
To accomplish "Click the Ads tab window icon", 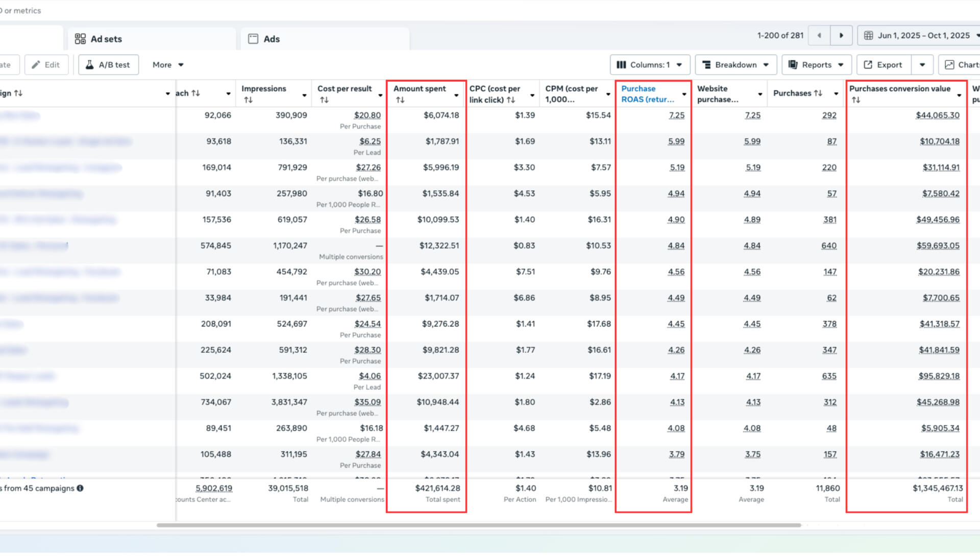I will tap(253, 39).
